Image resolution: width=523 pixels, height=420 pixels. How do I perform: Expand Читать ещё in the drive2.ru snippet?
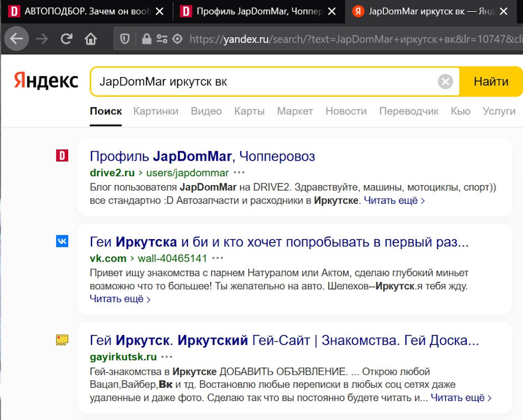(394, 200)
